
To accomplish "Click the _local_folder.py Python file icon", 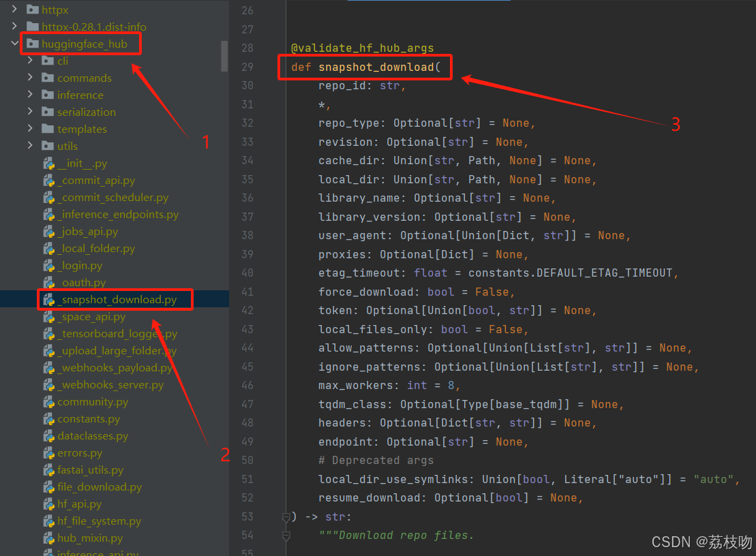I will (48, 249).
